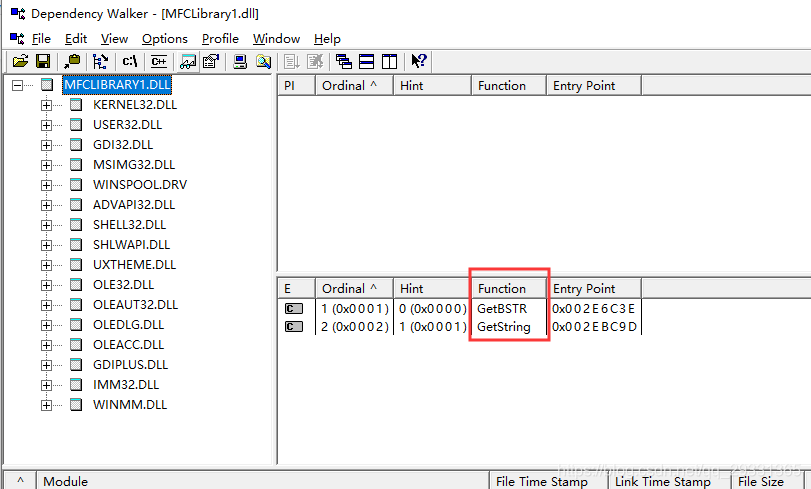Sort imports by Ordinal column header
Viewport: 811px width, 489px height.
coord(354,86)
